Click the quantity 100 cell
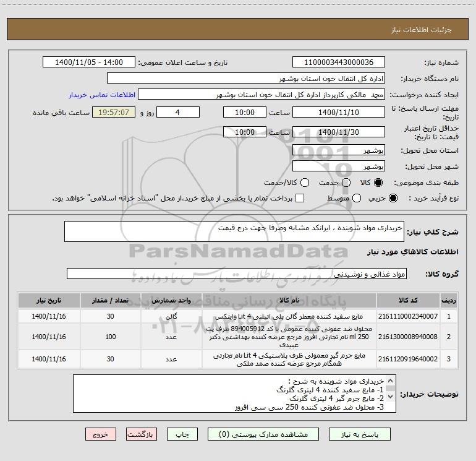 (x=111, y=337)
